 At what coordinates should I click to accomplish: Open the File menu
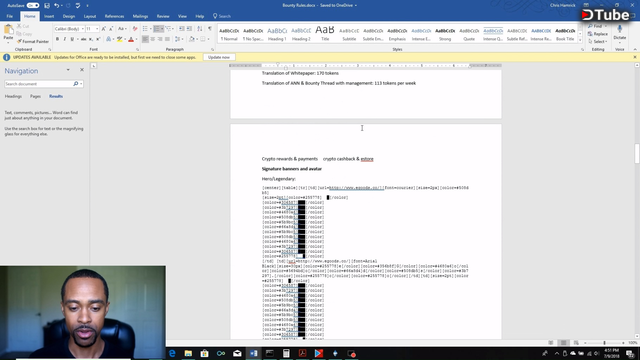point(10,16)
